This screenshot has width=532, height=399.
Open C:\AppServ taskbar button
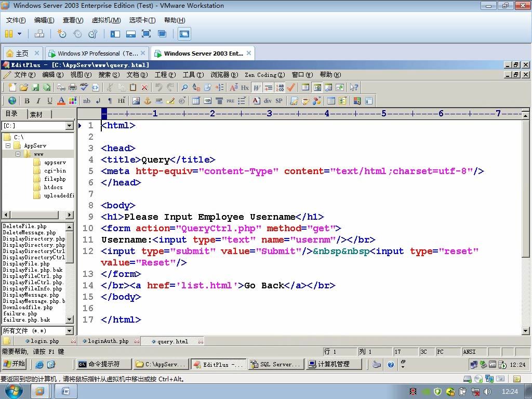click(x=161, y=364)
